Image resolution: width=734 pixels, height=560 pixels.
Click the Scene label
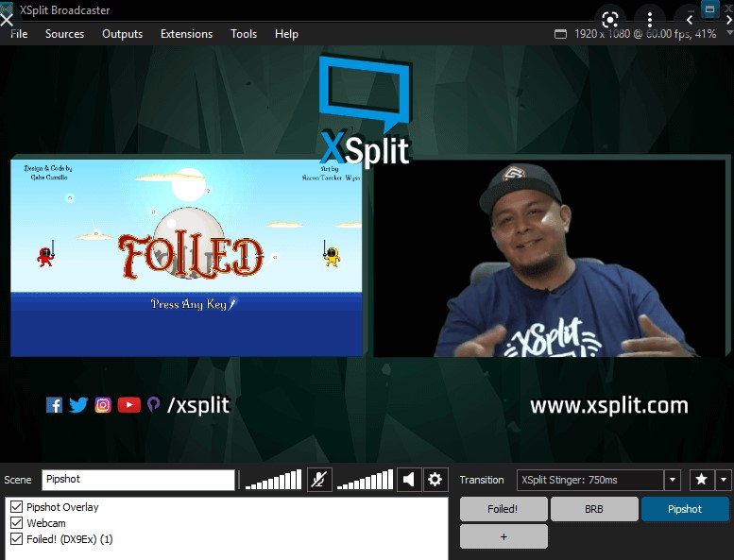18,480
